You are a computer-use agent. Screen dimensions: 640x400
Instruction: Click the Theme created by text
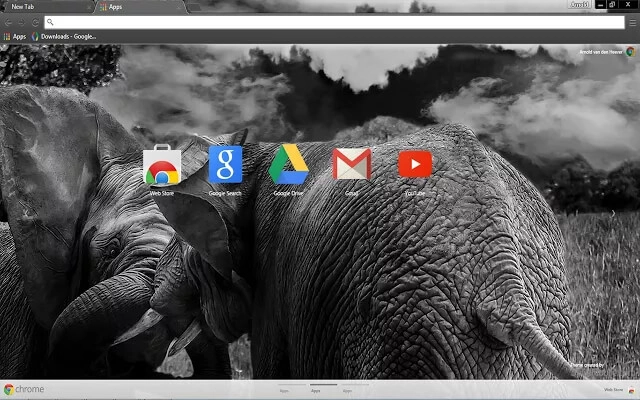click(x=587, y=365)
